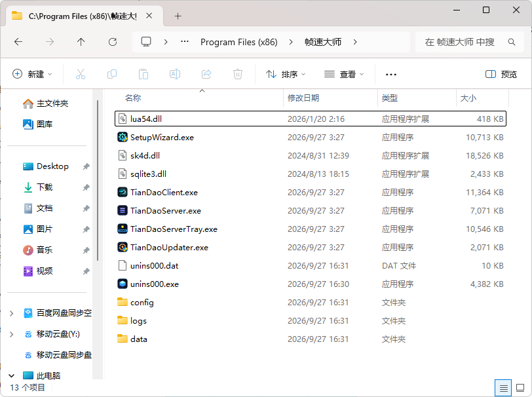Image resolution: width=532 pixels, height=397 pixels.
Task: Sort by the 修改日期 column header
Action: click(303, 98)
